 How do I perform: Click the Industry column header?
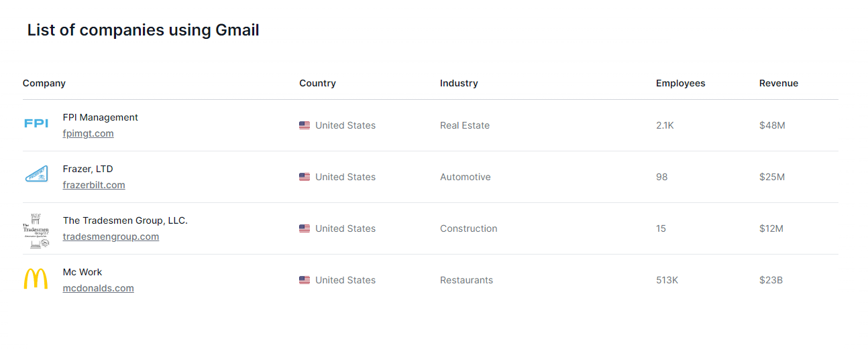(459, 83)
